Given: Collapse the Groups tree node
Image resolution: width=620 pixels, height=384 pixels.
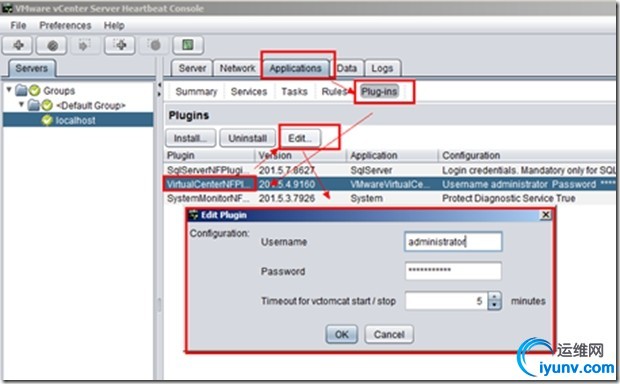Looking at the screenshot, I should 9,90.
